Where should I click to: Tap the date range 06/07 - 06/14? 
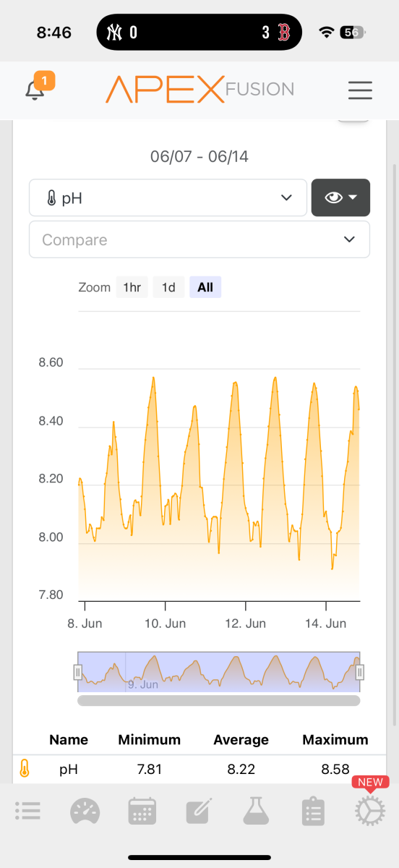click(199, 156)
